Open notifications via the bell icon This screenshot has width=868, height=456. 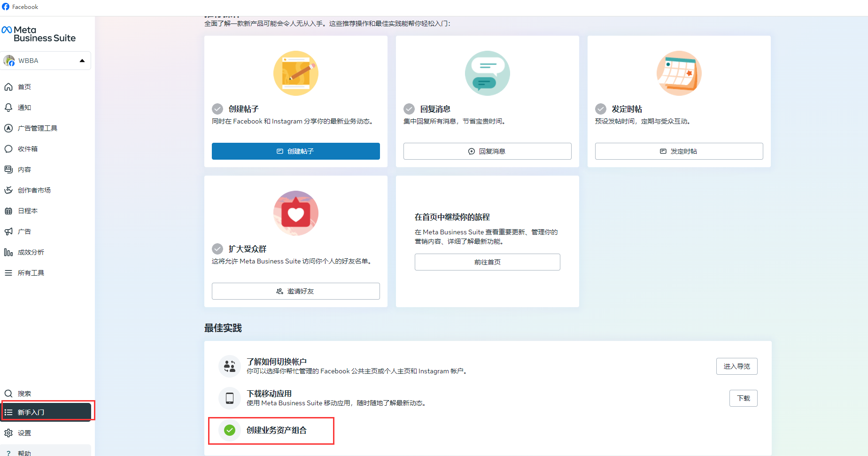coord(8,108)
